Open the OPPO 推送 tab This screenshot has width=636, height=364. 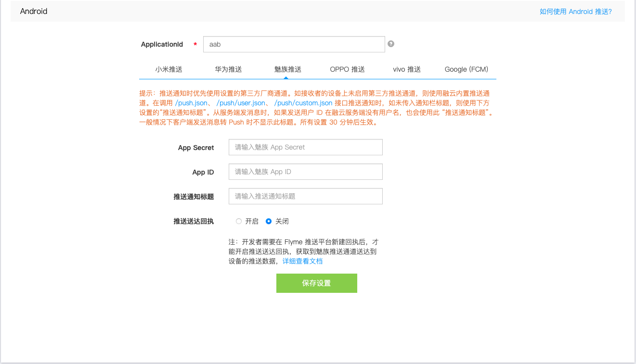[347, 69]
